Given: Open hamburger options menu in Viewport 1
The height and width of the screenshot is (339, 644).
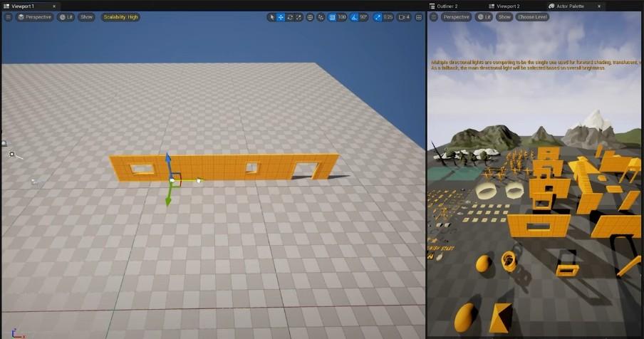Looking at the screenshot, I should pos(8,17).
